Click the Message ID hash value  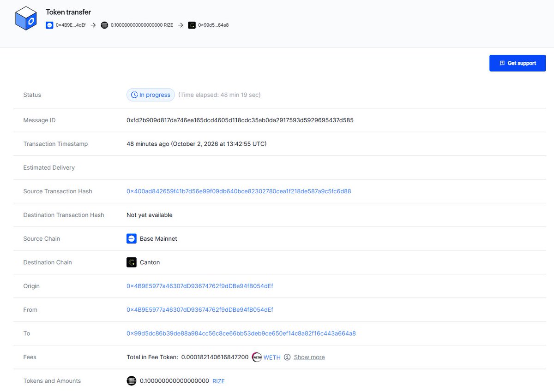coord(240,120)
